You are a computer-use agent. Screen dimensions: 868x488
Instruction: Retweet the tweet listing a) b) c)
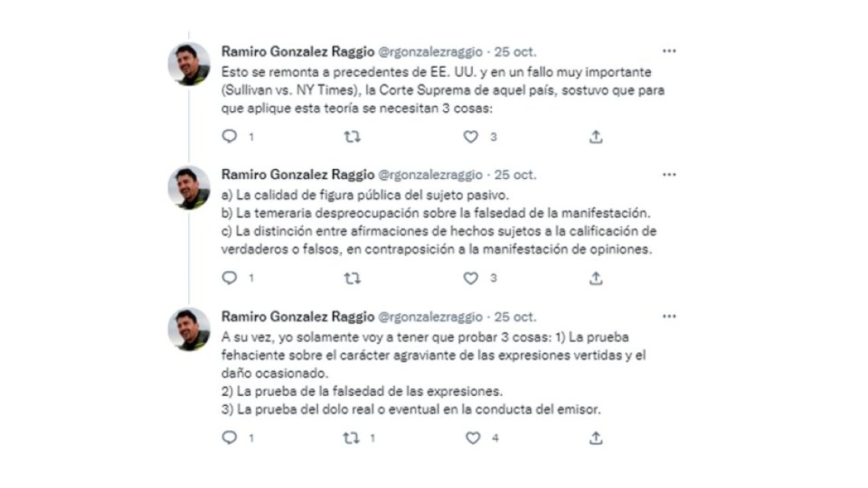(x=352, y=279)
